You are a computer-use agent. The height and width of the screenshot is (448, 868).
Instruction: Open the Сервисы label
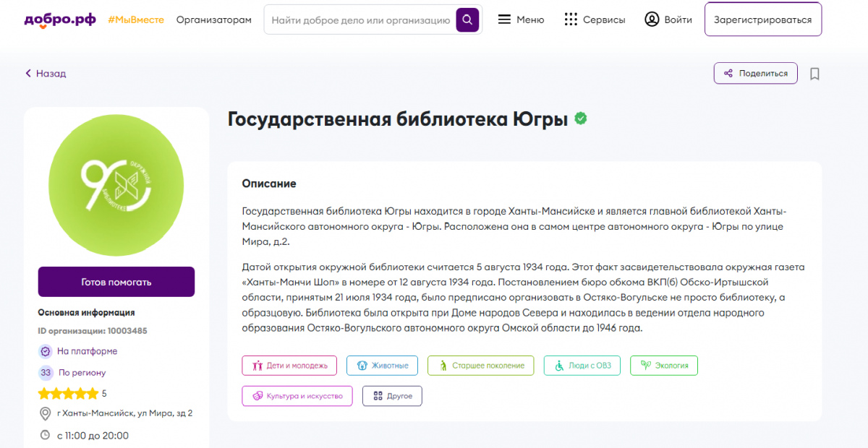tap(604, 20)
